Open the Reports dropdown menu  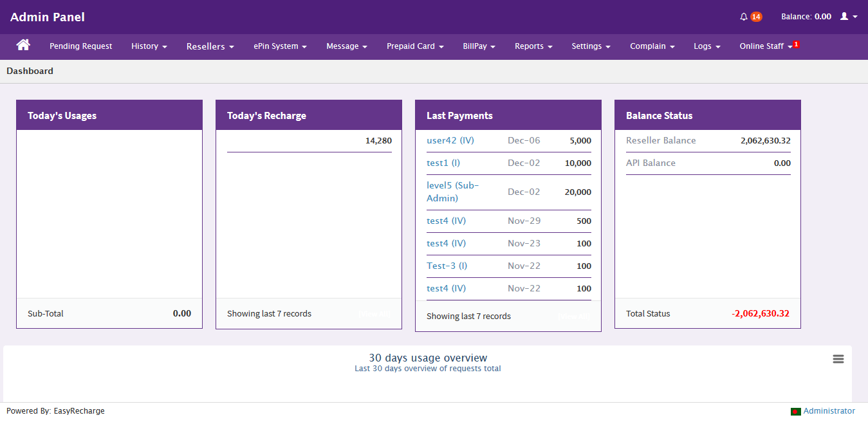pos(533,46)
